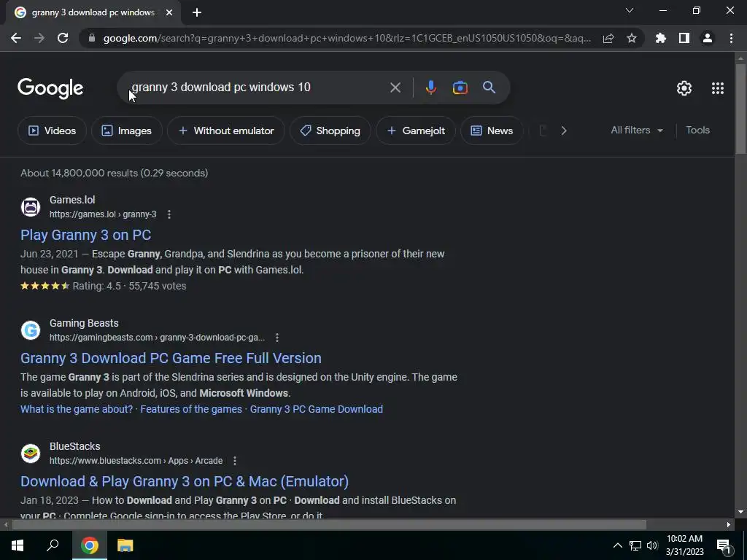
Task: Close the granny 3 download tab
Action: click(169, 13)
